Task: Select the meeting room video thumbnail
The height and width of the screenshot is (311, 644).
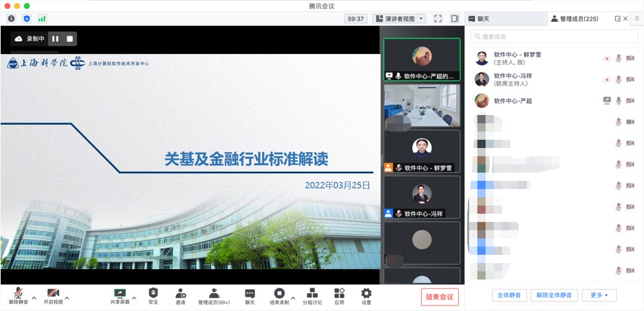Action: [x=422, y=106]
